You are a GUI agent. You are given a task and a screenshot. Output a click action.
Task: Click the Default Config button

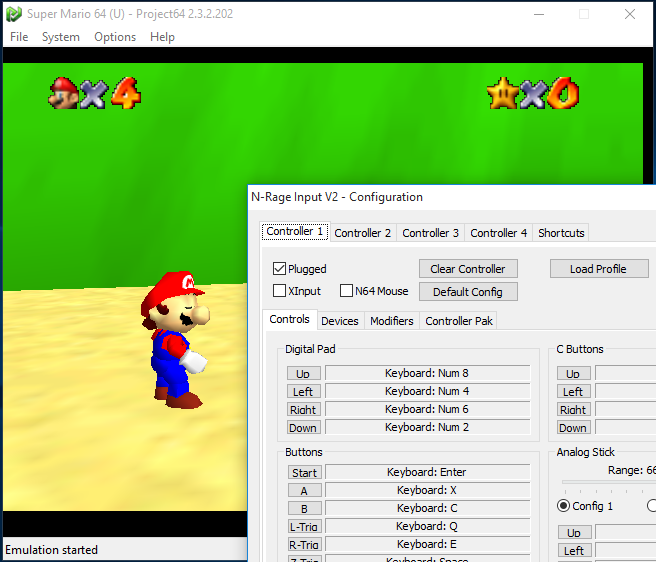(x=468, y=292)
